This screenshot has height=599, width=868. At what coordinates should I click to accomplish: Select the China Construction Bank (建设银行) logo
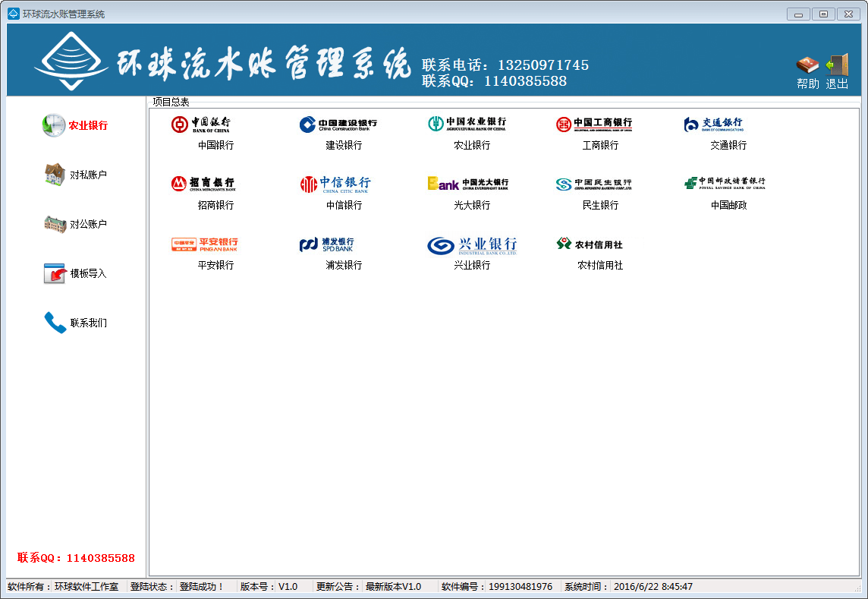(338, 125)
